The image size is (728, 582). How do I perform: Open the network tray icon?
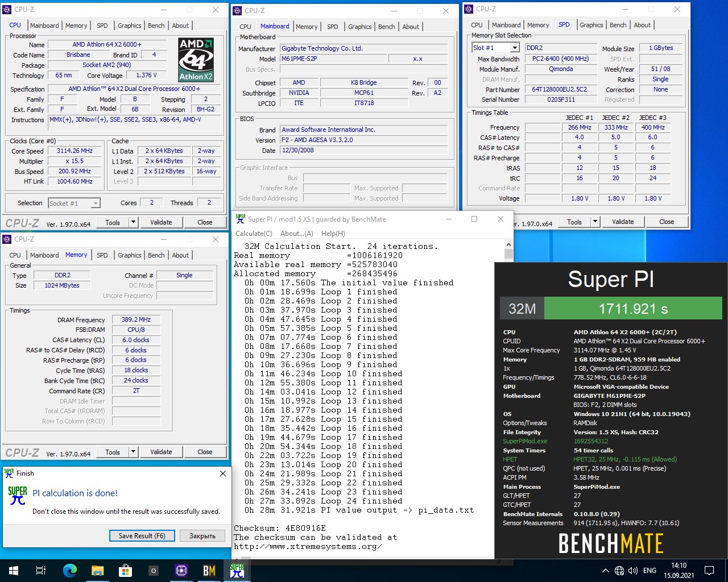point(618,571)
